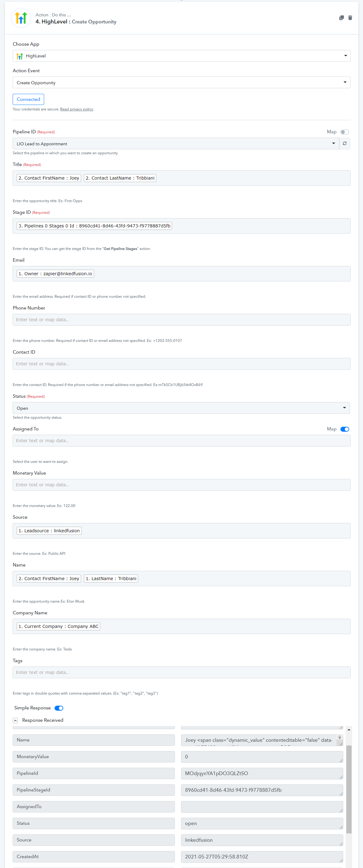This screenshot has height=868, width=363.
Task: Click the response panel scrollbar thumb
Action: tap(349, 788)
